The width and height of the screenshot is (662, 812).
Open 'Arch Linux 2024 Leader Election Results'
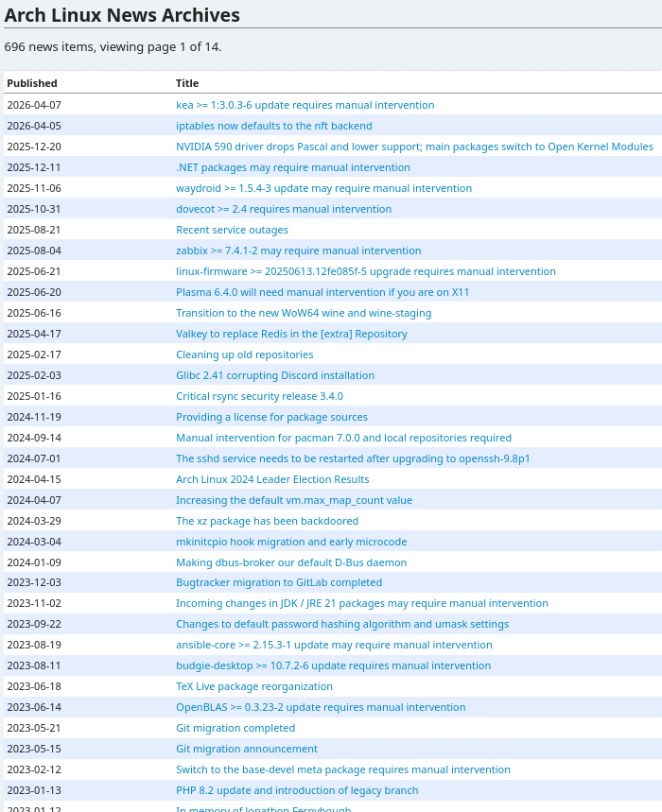(x=272, y=479)
